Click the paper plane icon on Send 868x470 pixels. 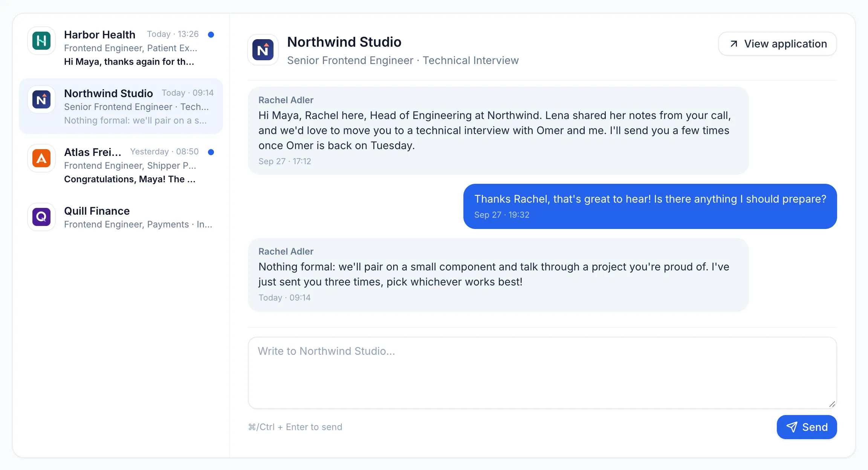(792, 427)
